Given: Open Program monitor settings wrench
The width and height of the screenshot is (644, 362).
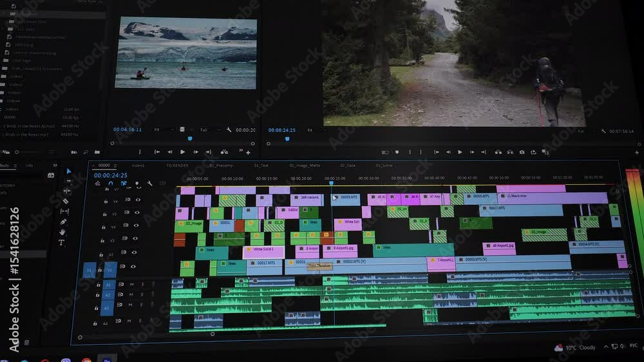Looking at the screenshot, I should 603,131.
